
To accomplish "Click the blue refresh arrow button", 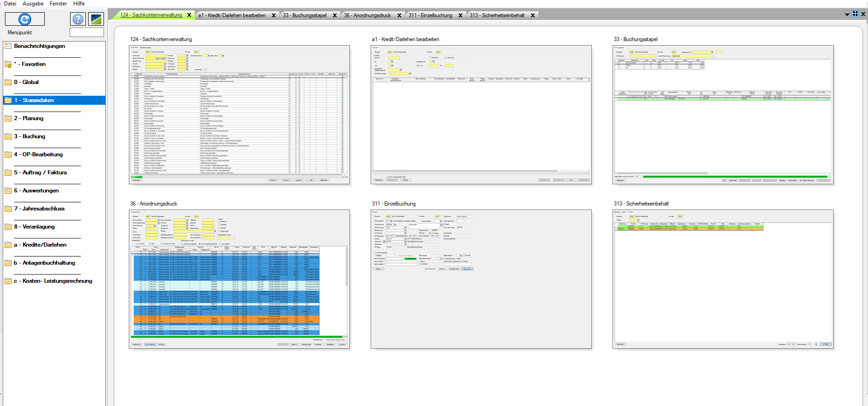I will 25,19.
